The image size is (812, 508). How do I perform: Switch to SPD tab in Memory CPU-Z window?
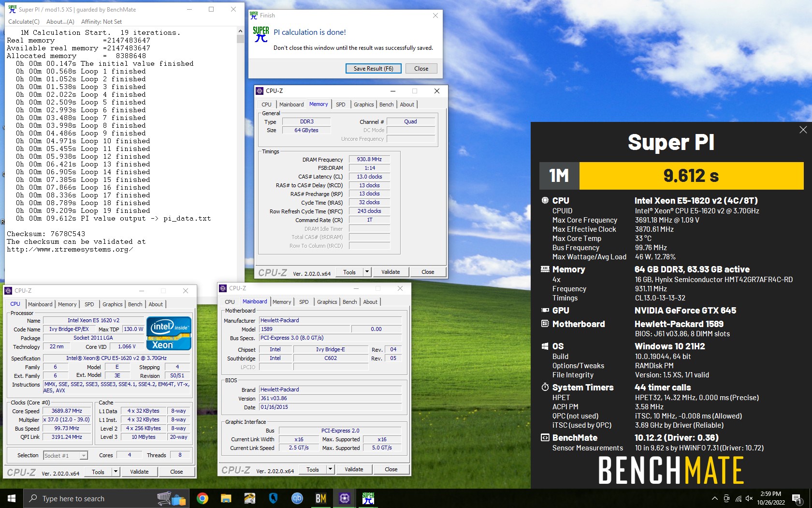coord(340,105)
